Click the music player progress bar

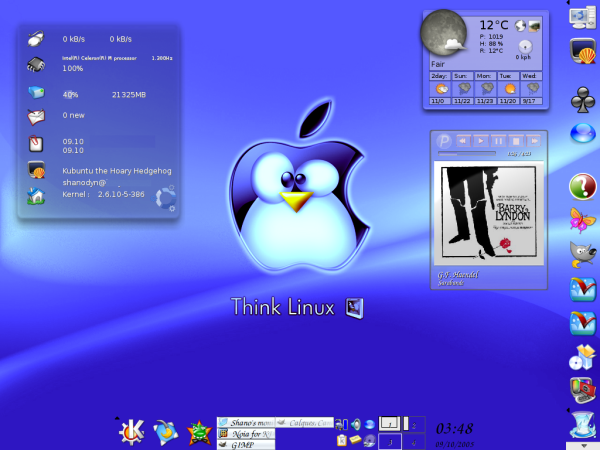(467, 153)
